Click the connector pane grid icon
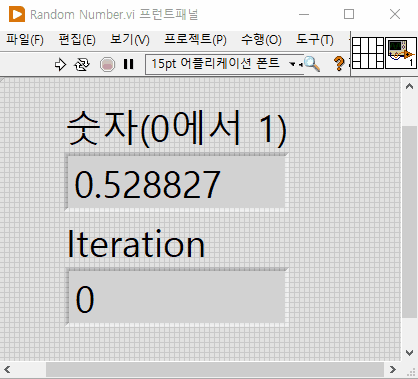The image size is (418, 379). [368, 53]
